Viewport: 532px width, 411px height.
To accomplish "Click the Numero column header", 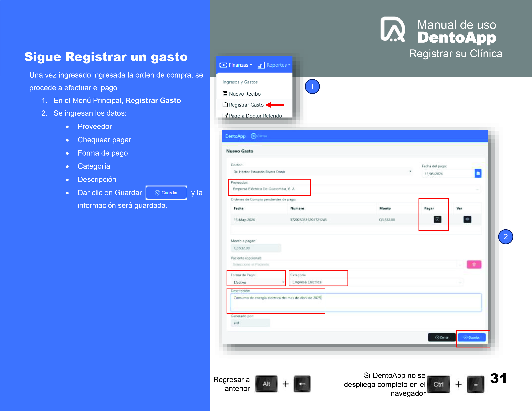I will (297, 208).
